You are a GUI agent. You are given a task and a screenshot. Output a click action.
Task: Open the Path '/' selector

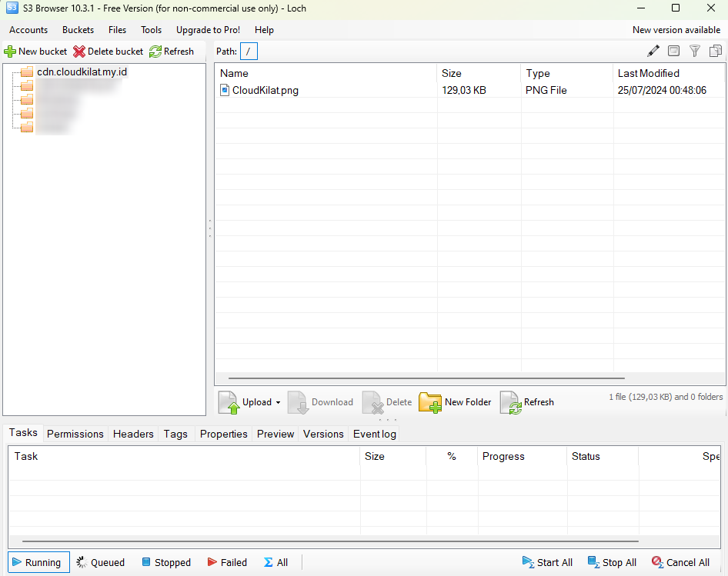pyautogui.click(x=249, y=51)
